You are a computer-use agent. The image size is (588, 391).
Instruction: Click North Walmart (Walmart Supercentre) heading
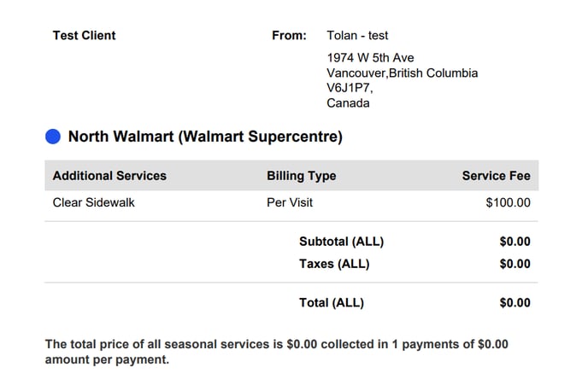(205, 137)
